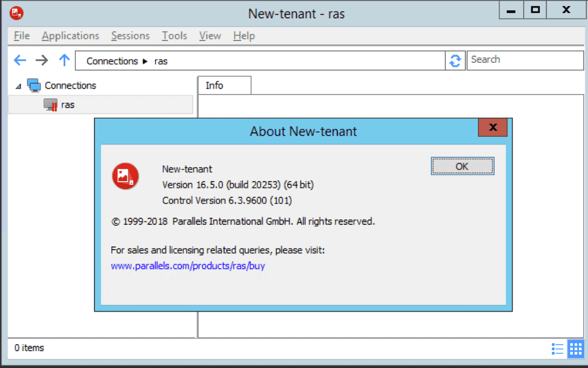Select the Info tab
The width and height of the screenshot is (588, 368).
tap(224, 85)
